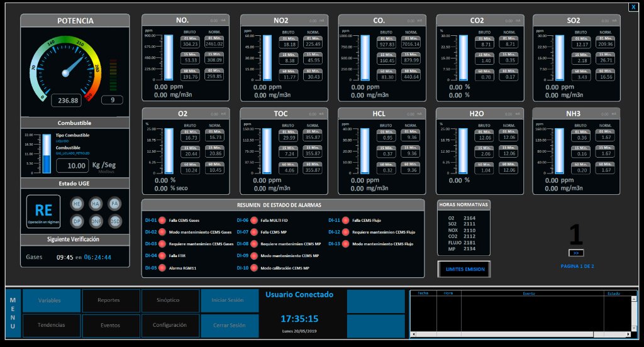Screen dimensions: 644x347
Task: Open the Variables menu
Action: (x=52, y=300)
